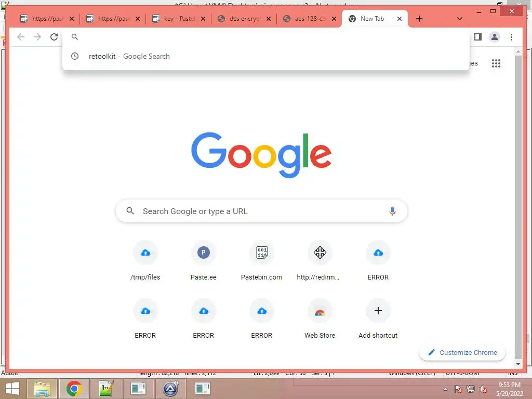Click the Customize Chrome button
Image resolution: width=532 pixels, height=399 pixels.
(462, 353)
